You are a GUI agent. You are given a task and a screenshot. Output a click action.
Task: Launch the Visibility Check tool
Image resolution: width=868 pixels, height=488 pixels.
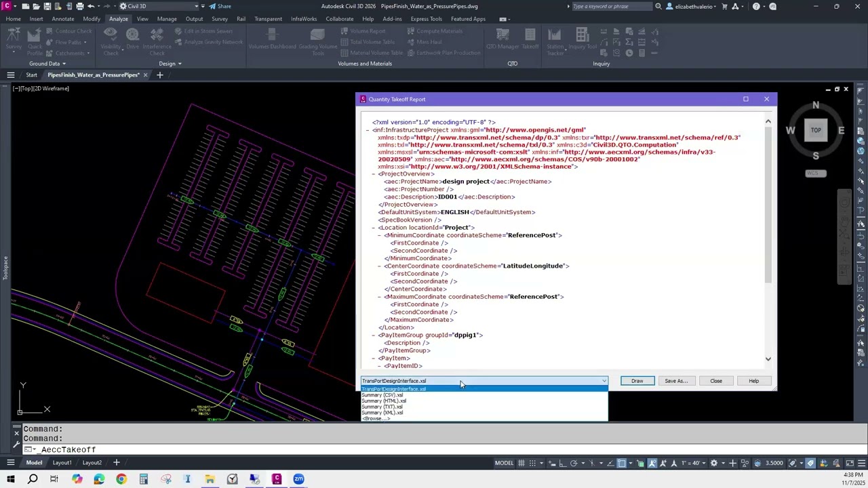coord(111,41)
